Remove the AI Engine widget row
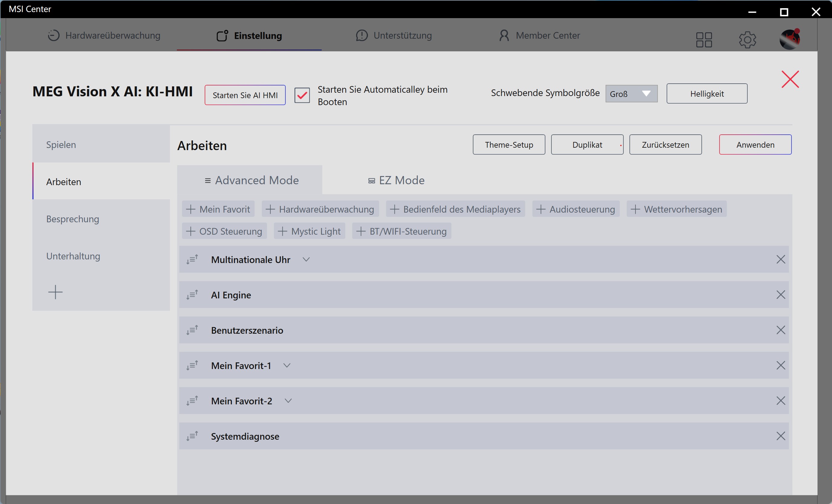Image resolution: width=832 pixels, height=504 pixels. coord(780,294)
